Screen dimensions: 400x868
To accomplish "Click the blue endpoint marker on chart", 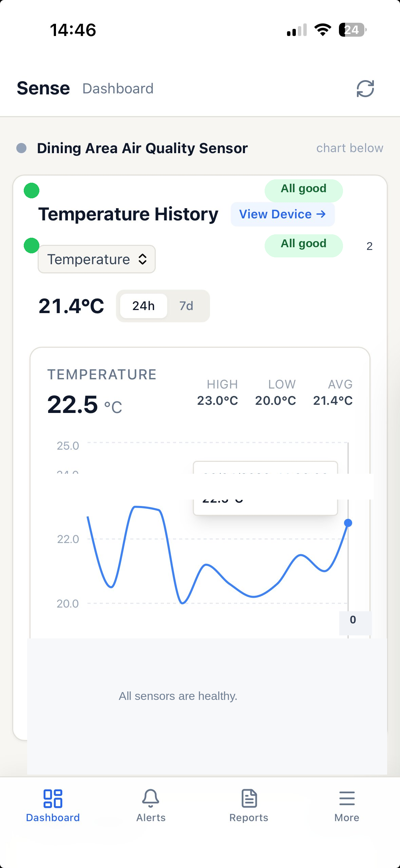I will point(348,523).
